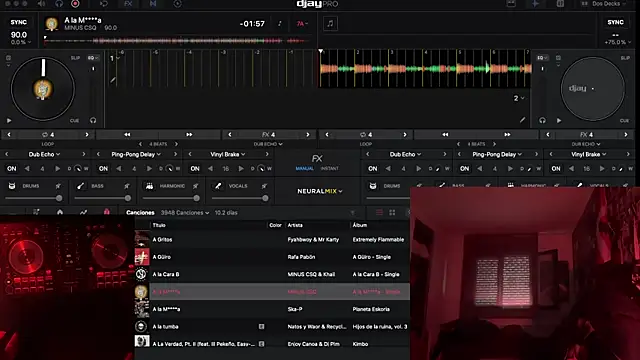The width and height of the screenshot is (640, 360).
Task: Open deck 1 EQ dropdown
Action: point(93,58)
